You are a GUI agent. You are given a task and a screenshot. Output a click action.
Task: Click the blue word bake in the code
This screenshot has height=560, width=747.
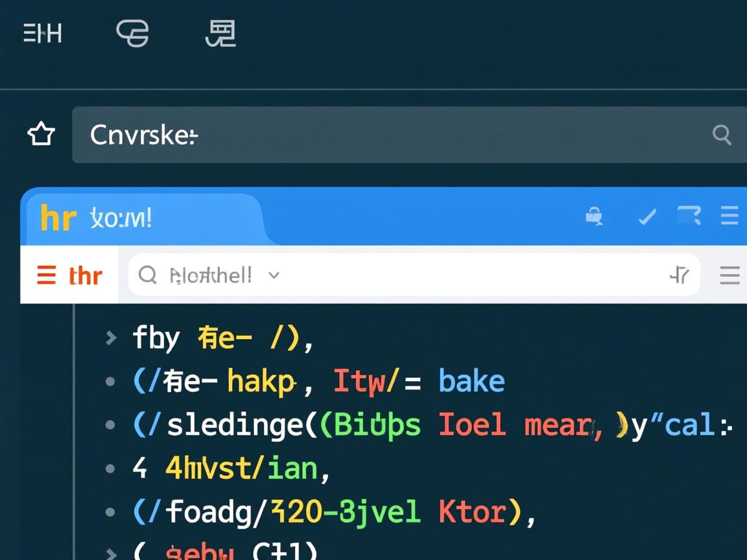(x=471, y=381)
